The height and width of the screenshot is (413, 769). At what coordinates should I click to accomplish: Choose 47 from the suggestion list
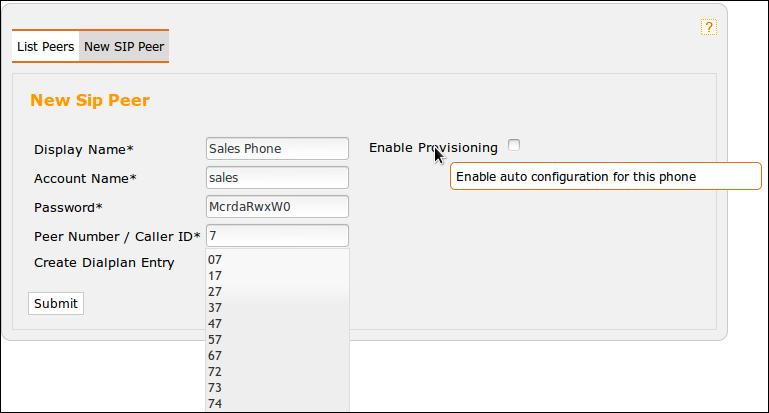[216, 324]
